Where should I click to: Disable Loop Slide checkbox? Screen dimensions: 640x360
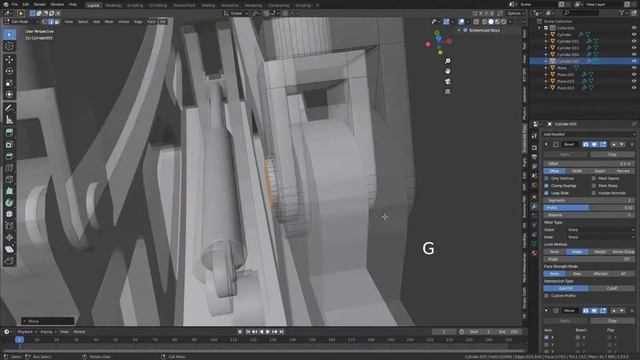pyautogui.click(x=547, y=193)
